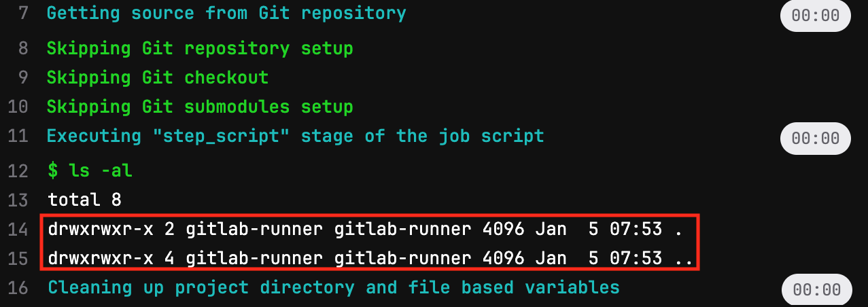The image size is (868, 307).
Task: Click the 00:00 duration badge for step_script stage
Action: pos(816,139)
